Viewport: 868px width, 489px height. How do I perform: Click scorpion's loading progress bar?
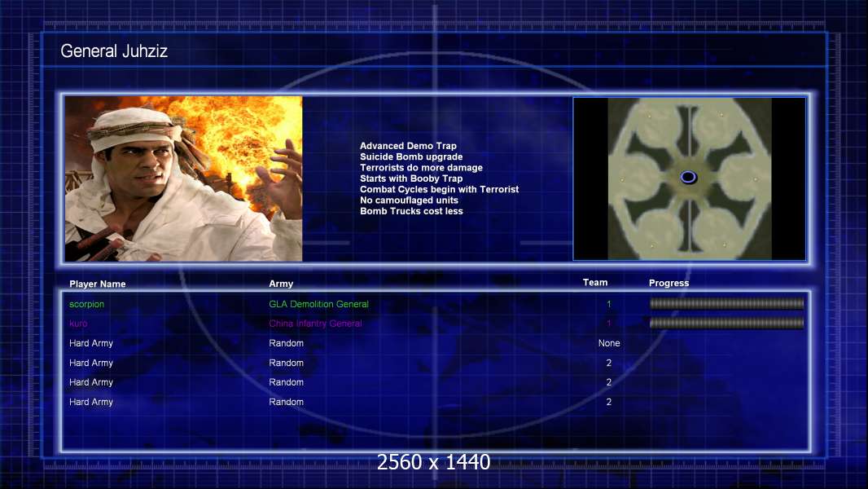(x=726, y=304)
